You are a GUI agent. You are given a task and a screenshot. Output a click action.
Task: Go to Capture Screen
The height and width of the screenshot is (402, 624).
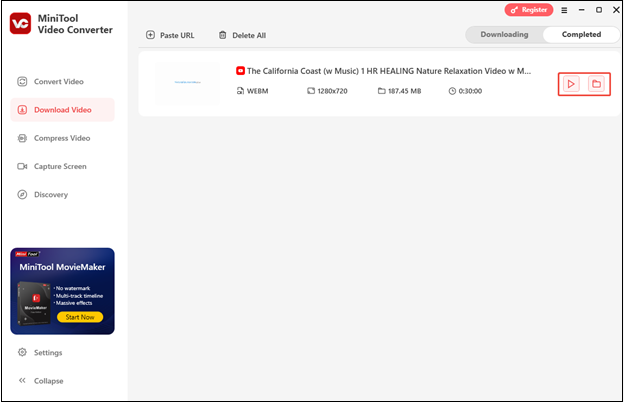62,166
